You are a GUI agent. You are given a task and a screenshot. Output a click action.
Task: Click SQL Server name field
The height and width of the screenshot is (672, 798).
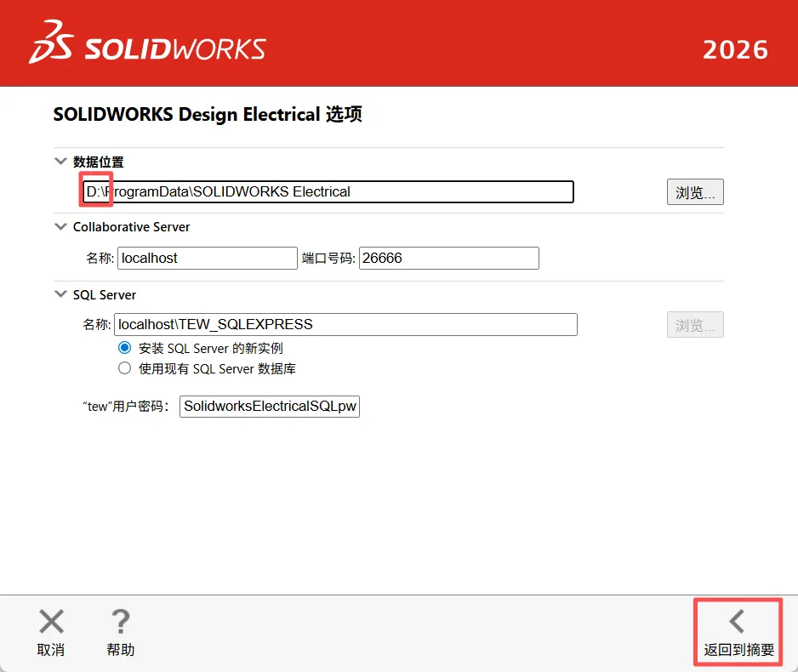click(345, 325)
